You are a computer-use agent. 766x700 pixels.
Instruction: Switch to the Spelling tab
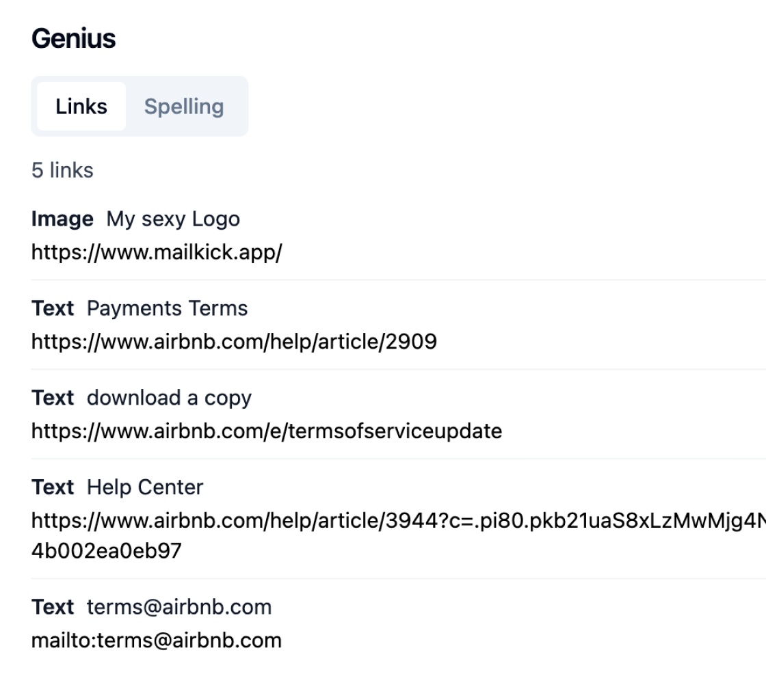tap(183, 106)
